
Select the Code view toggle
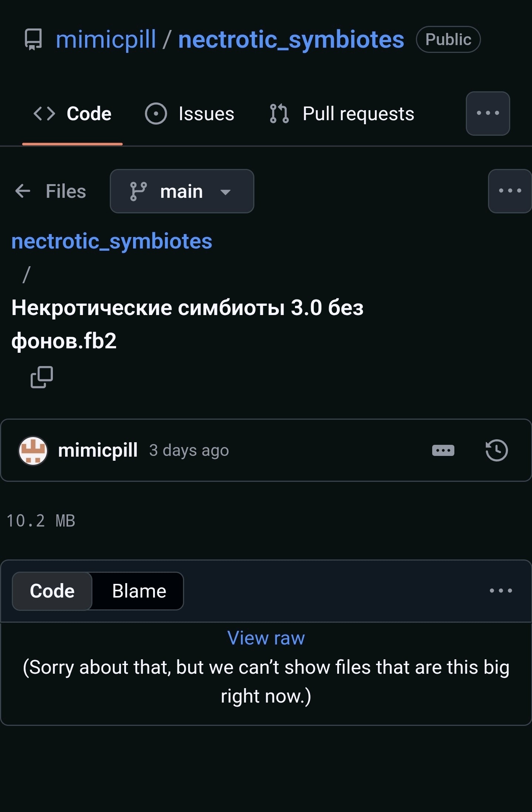[52, 591]
